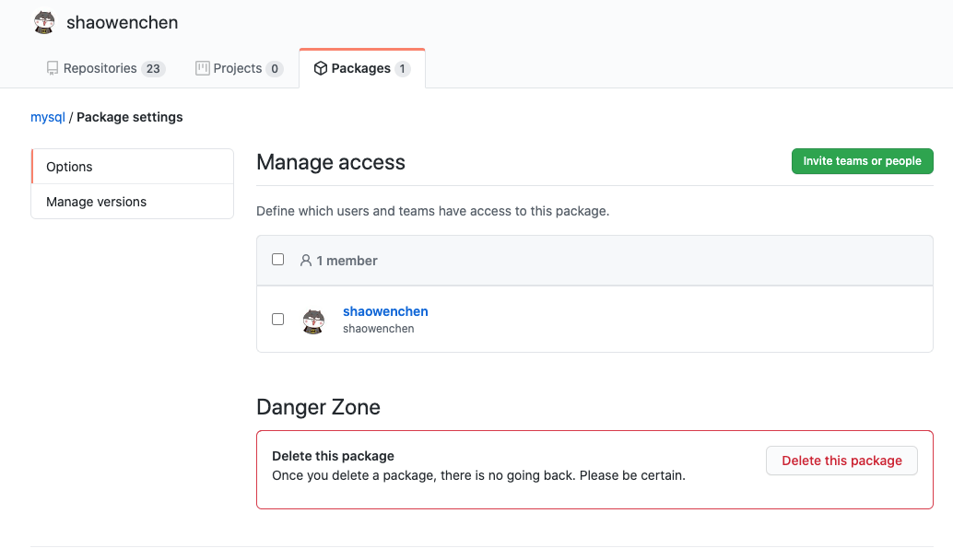Click the Packages count badge showing 1

pos(403,69)
